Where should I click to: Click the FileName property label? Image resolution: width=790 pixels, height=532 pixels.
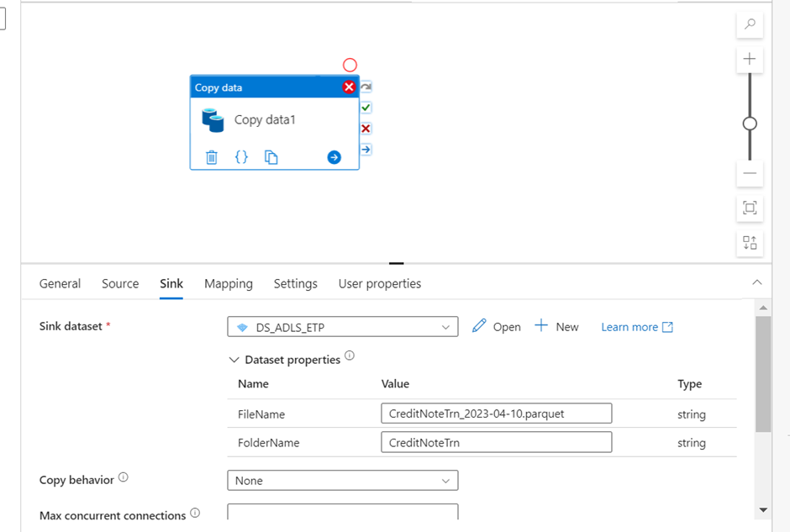coord(261,414)
